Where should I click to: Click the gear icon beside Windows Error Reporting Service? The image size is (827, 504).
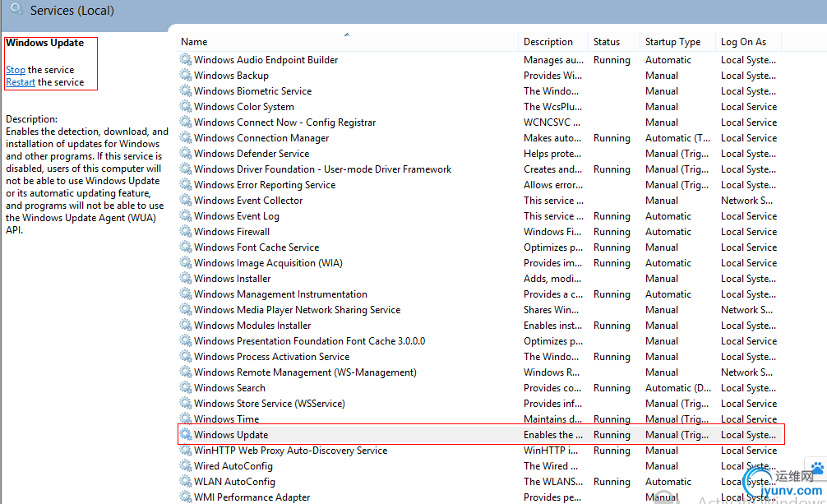(185, 184)
